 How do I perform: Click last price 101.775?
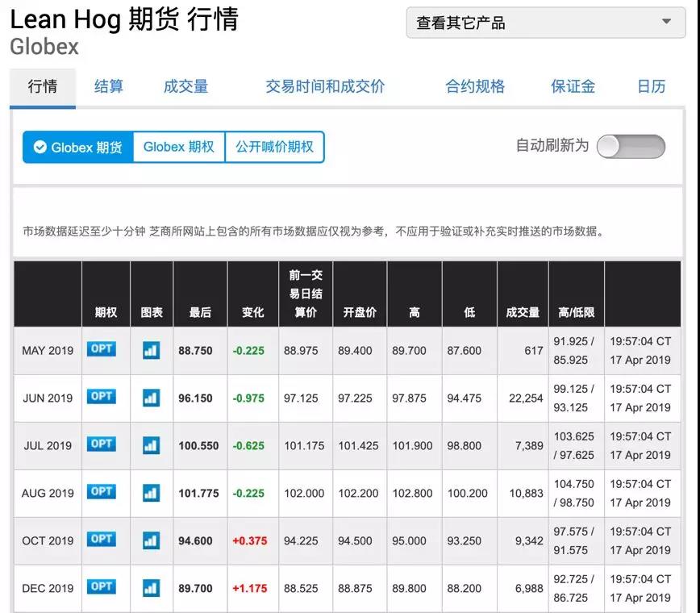(x=198, y=493)
